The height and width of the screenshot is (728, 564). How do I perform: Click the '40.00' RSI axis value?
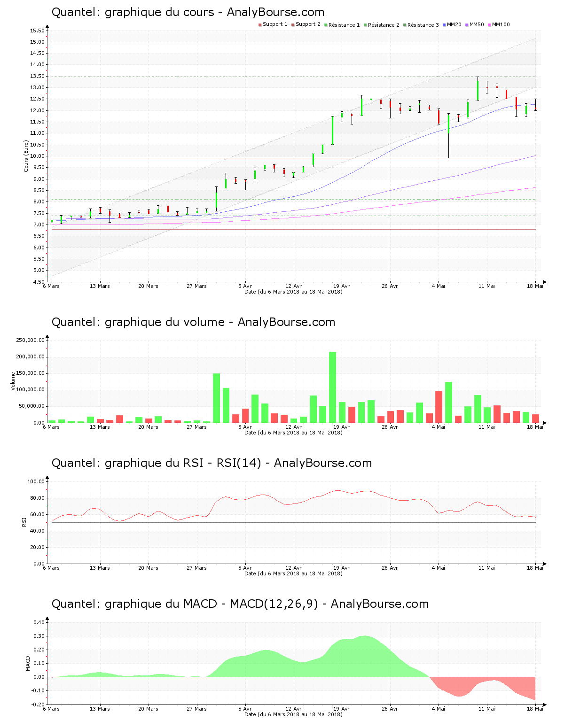click(x=37, y=531)
